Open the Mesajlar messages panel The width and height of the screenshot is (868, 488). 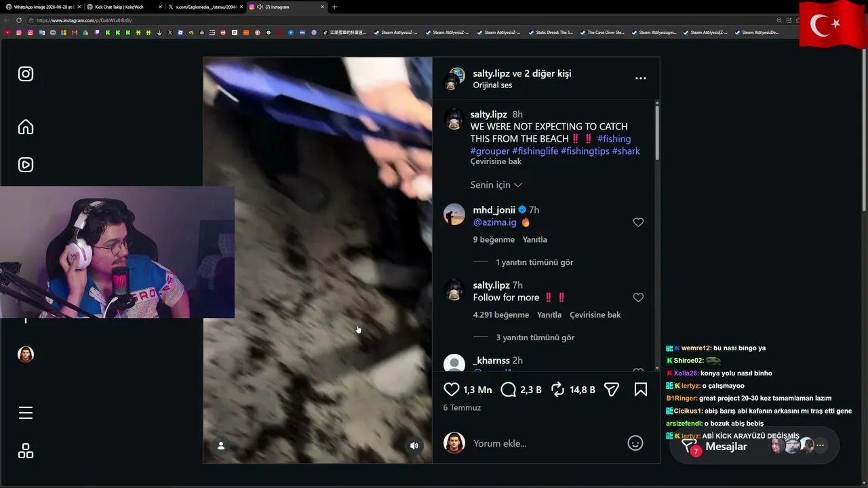[x=754, y=446]
